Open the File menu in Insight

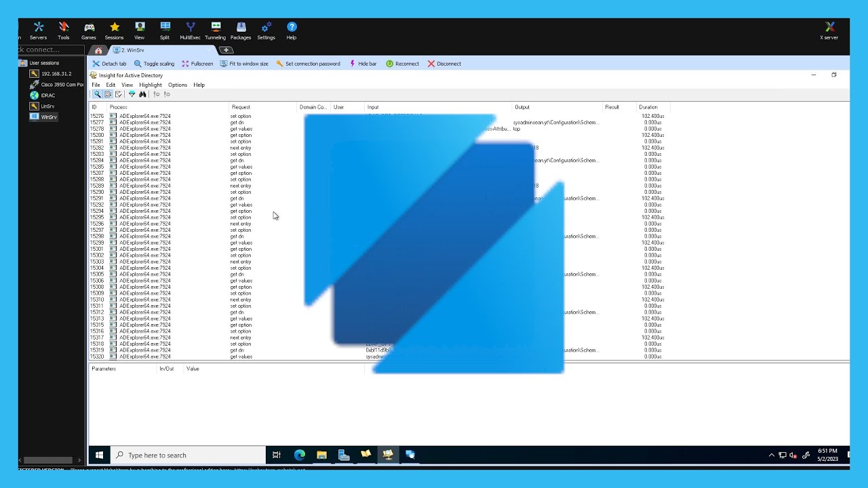96,85
